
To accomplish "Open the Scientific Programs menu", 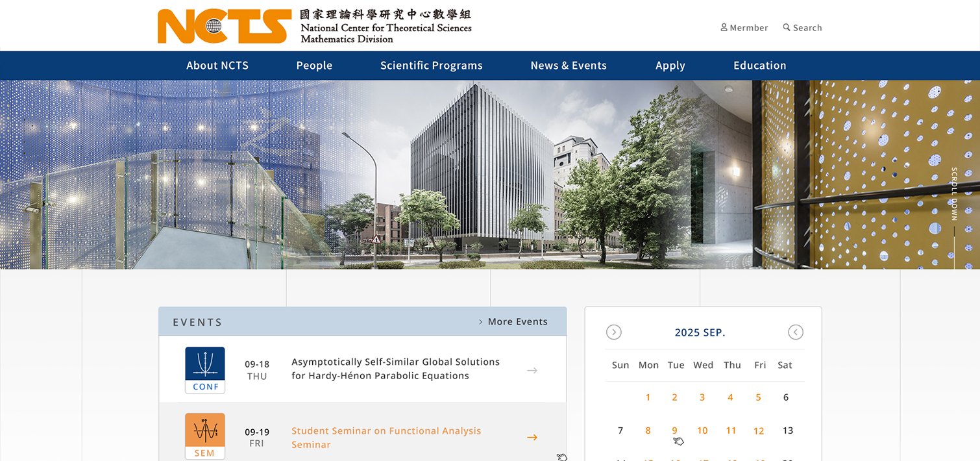I will coord(432,66).
